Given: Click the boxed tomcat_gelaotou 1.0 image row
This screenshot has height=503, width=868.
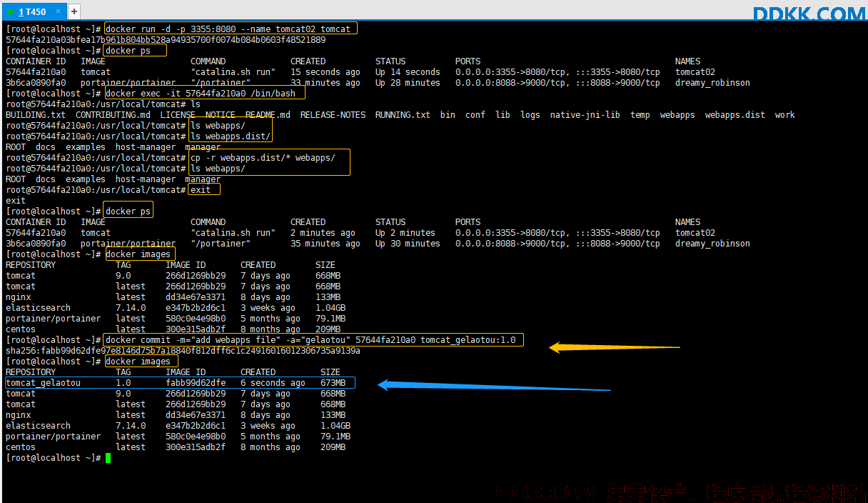Looking at the screenshot, I should point(179,383).
